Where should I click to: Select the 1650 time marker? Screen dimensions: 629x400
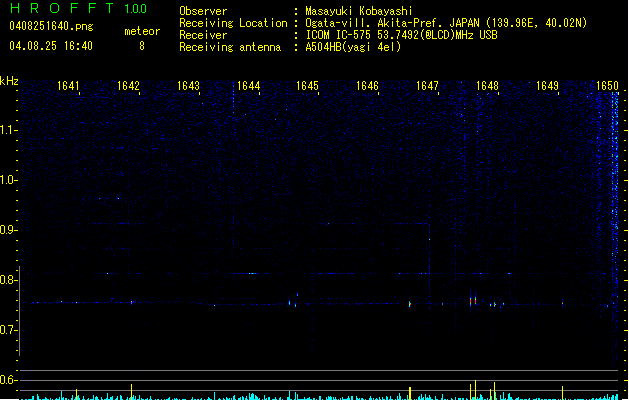pos(607,86)
